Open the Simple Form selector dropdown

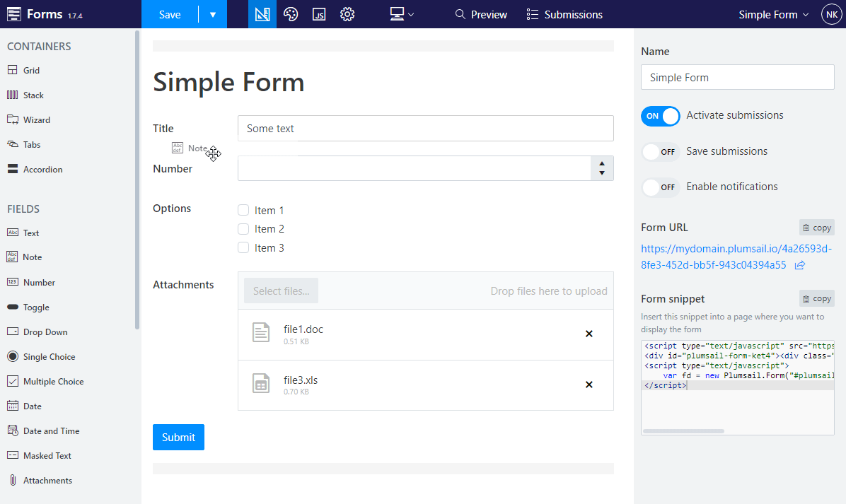(774, 15)
